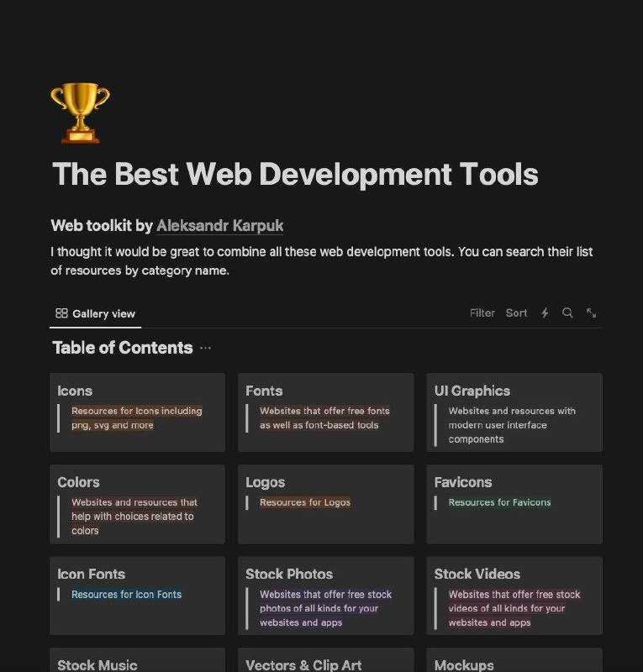Open the Sort option
643x672 pixels.
(516, 312)
